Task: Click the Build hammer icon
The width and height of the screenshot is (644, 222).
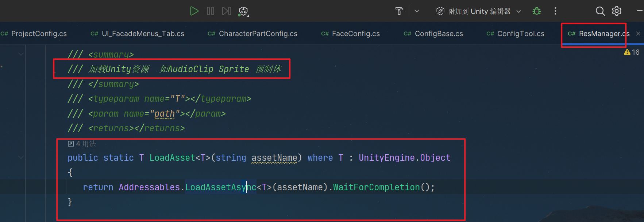Action: [399, 11]
